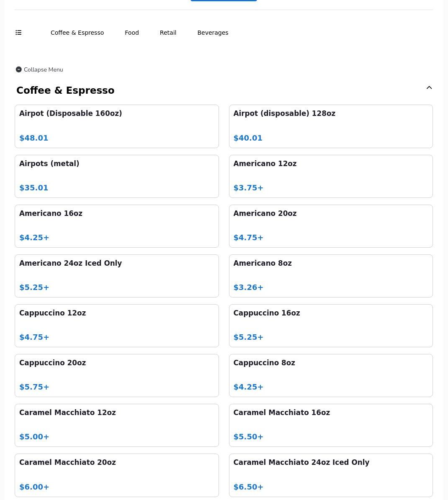Open Caramel Macchiato 20oz item
Viewport: 448px width, 500px height.
click(117, 475)
